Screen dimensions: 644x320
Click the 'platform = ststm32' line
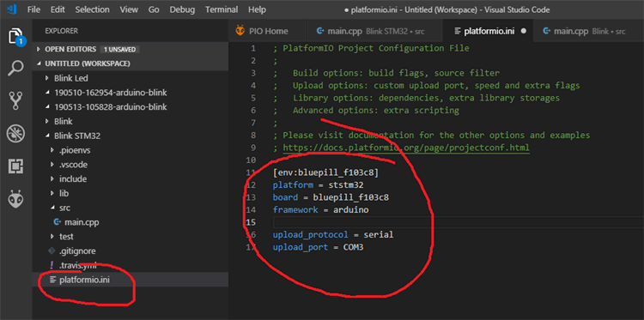(x=318, y=185)
